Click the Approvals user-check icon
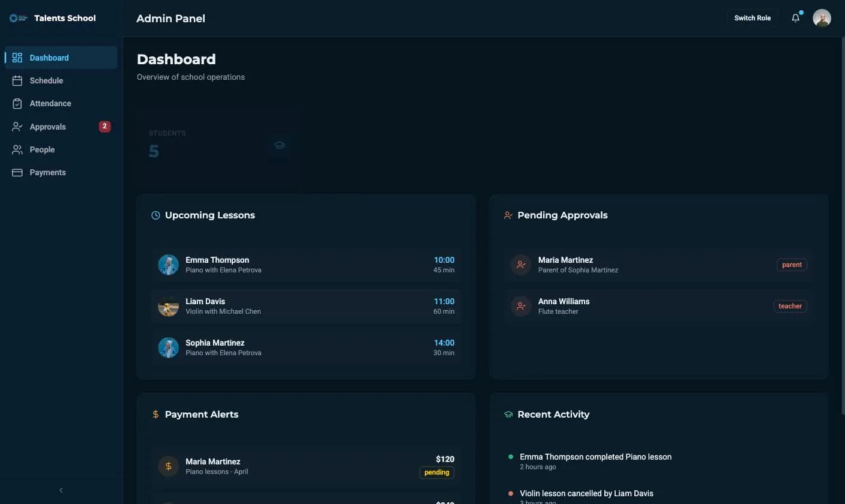Viewport: 845px width, 504px height. tap(17, 127)
